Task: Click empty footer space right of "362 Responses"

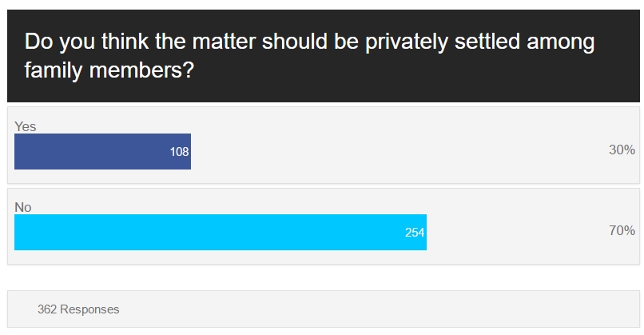Action: point(378,309)
